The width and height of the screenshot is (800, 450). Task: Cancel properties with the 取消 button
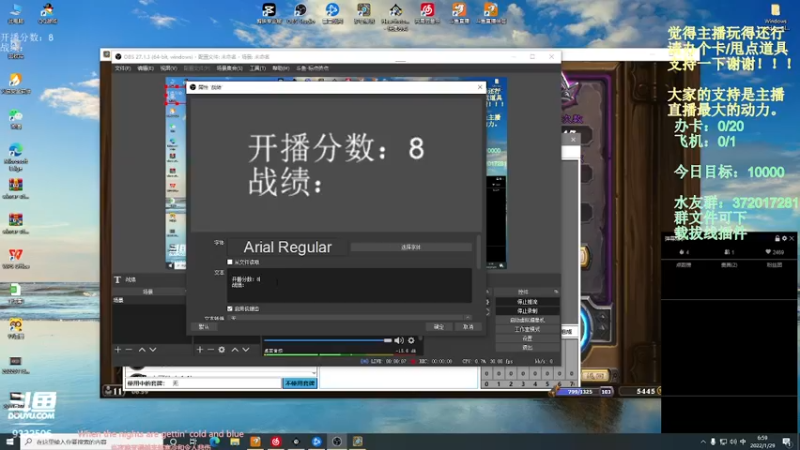pos(468,327)
